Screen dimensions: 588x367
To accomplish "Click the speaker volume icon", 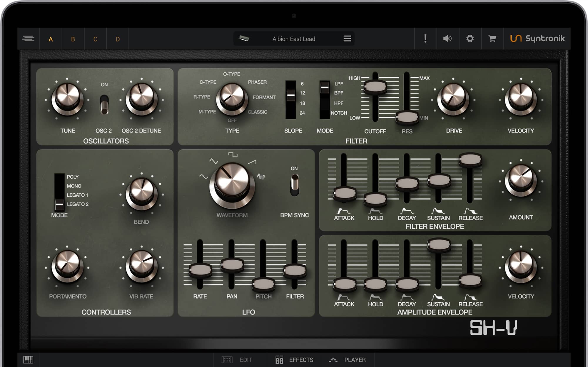I will pyautogui.click(x=447, y=38).
